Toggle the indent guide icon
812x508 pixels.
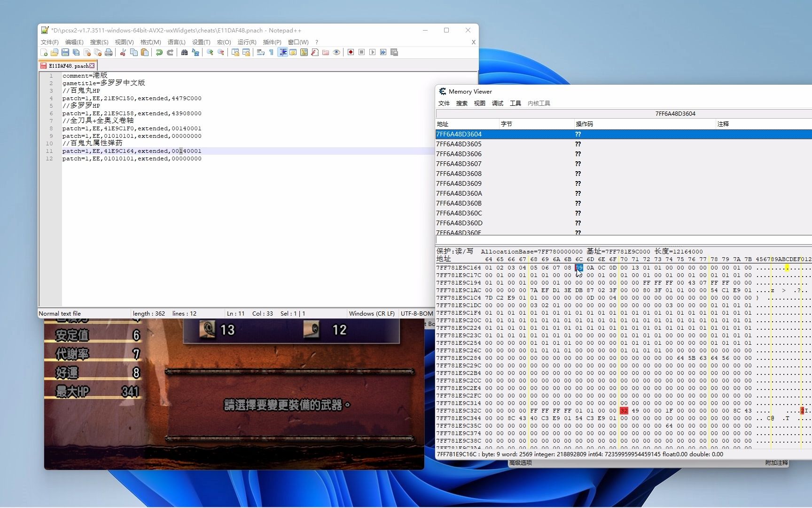point(283,52)
